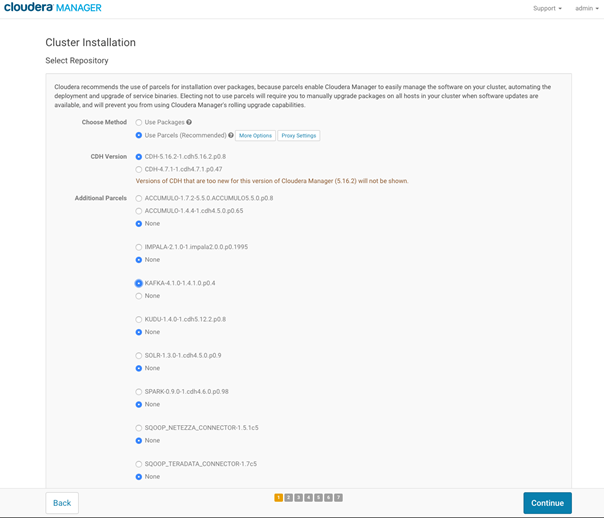Select ACCUMULO-1.7.2-5.5.0 parcel radio button
This screenshot has height=518, width=604.
(139, 198)
